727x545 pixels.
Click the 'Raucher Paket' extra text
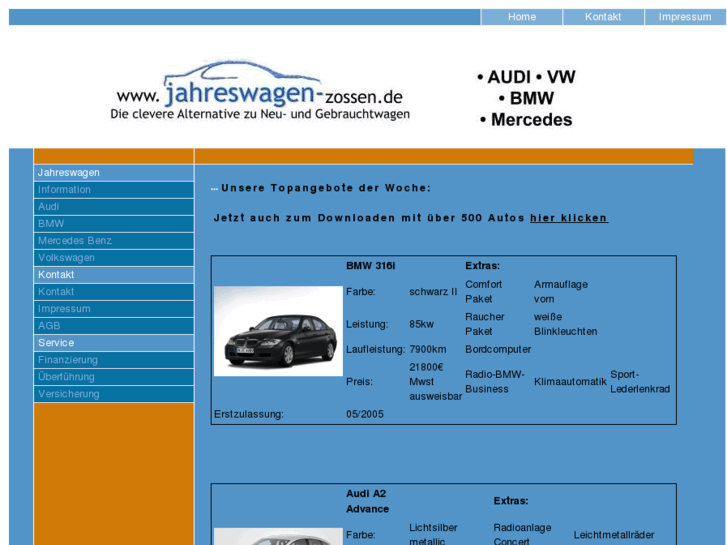point(485,324)
